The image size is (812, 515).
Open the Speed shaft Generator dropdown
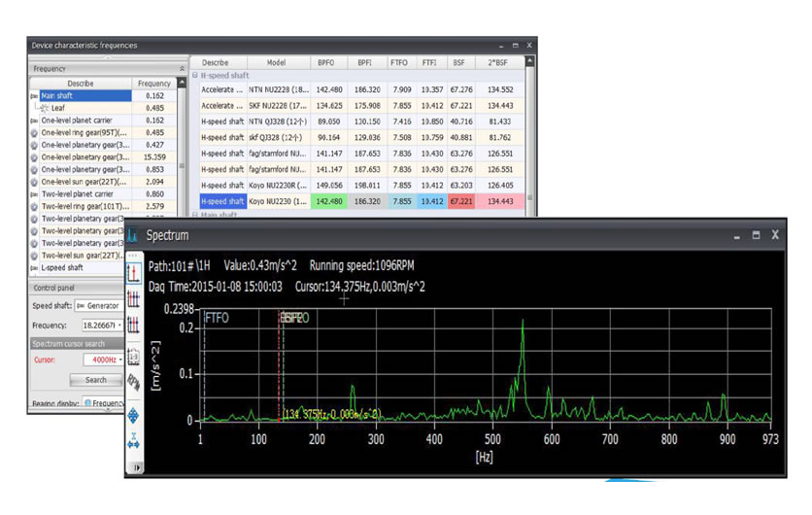(x=98, y=306)
